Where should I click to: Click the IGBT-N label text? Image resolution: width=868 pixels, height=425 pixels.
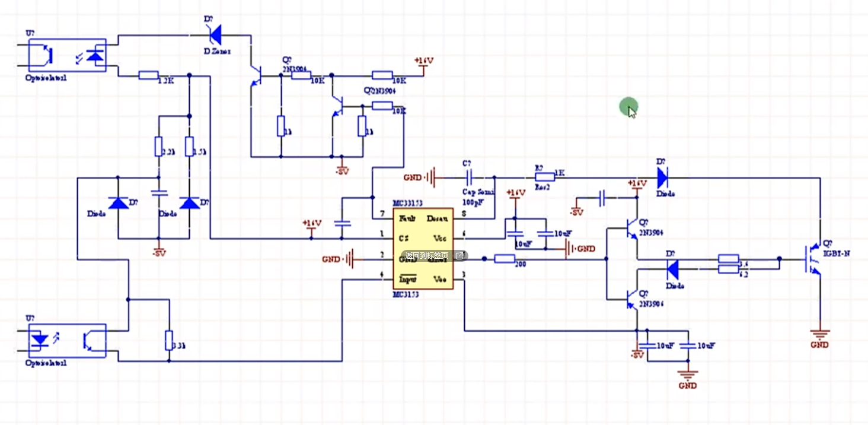(x=836, y=253)
